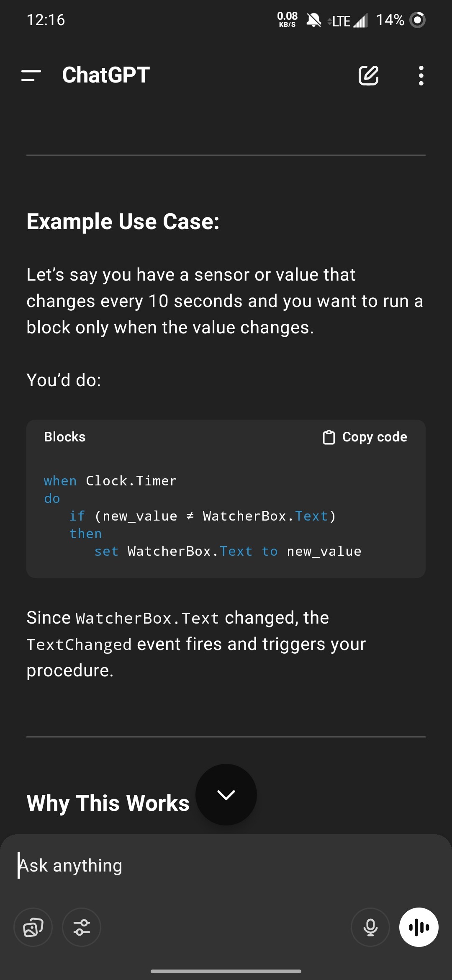The height and width of the screenshot is (980, 452).
Task: Open the sidebar hamburger menu
Action: [31, 76]
